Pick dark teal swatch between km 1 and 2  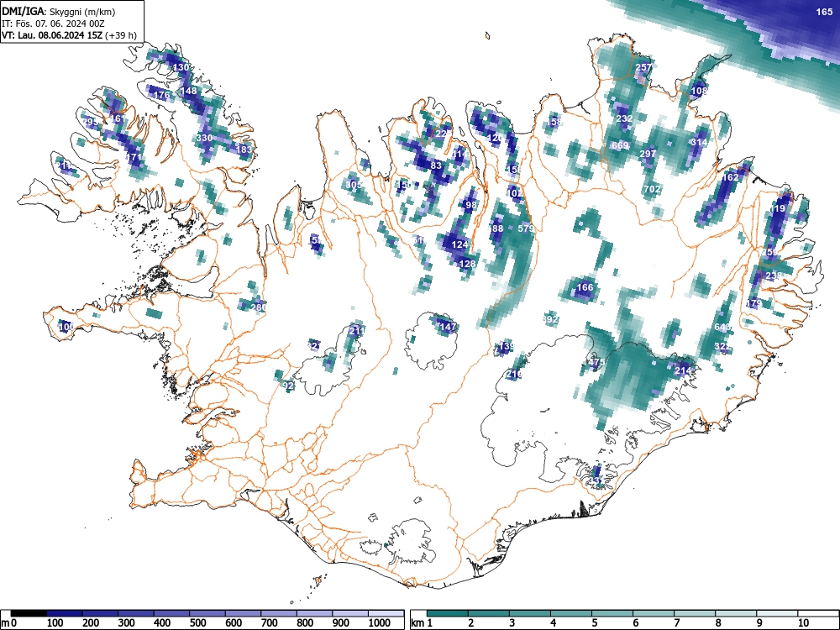448,613
